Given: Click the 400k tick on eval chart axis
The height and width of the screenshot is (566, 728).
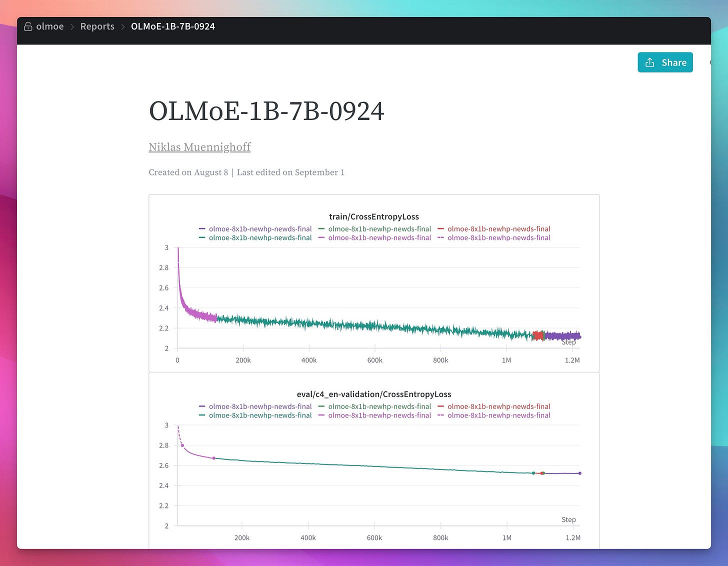Looking at the screenshot, I should tap(308, 537).
